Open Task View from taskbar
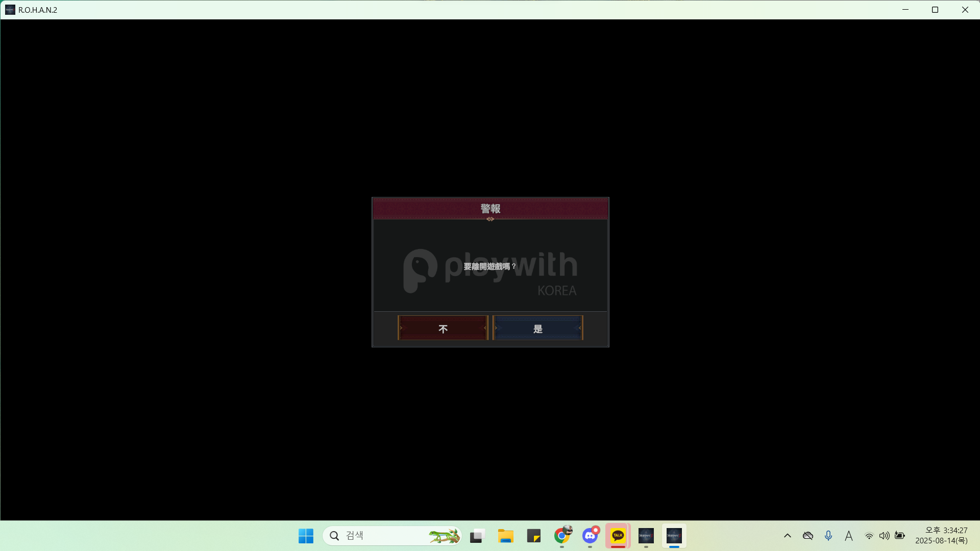The image size is (980, 551). pyautogui.click(x=477, y=536)
